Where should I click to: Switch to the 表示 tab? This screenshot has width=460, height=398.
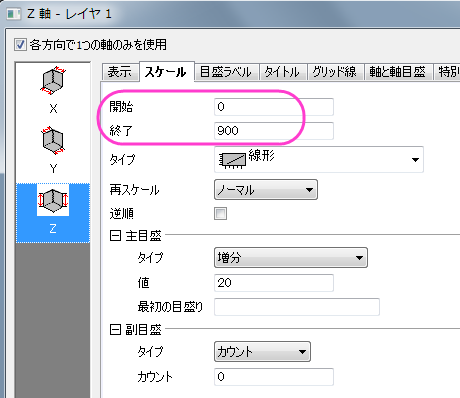(120, 72)
